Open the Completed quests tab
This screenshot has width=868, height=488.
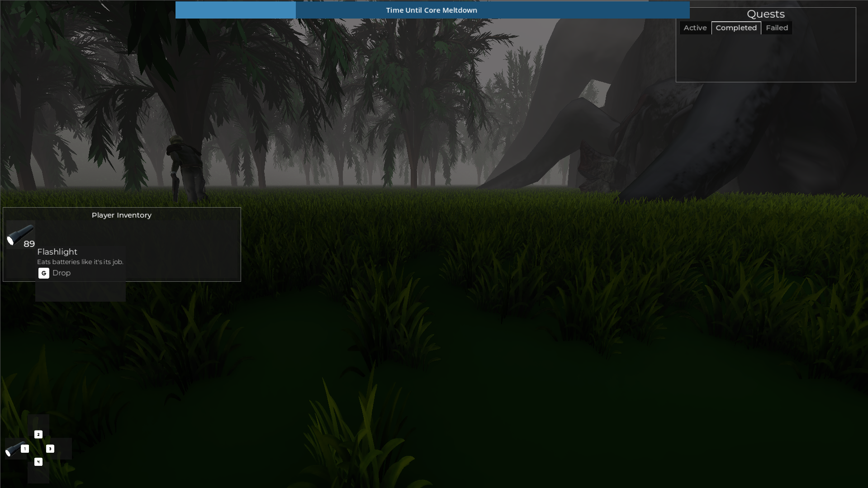pos(736,28)
